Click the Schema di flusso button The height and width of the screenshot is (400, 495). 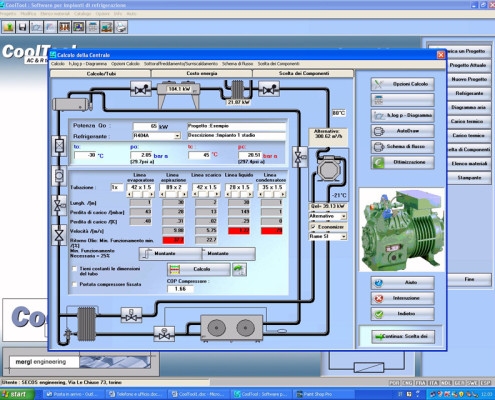click(402, 147)
